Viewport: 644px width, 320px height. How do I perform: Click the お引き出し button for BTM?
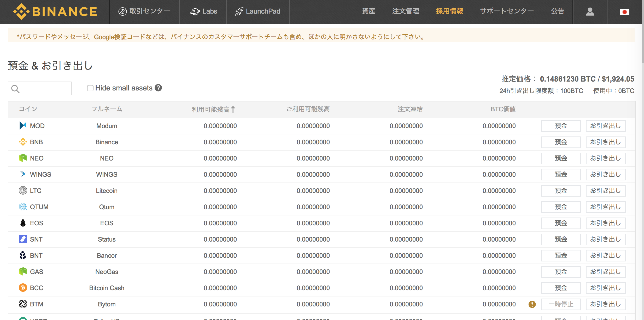(x=606, y=304)
